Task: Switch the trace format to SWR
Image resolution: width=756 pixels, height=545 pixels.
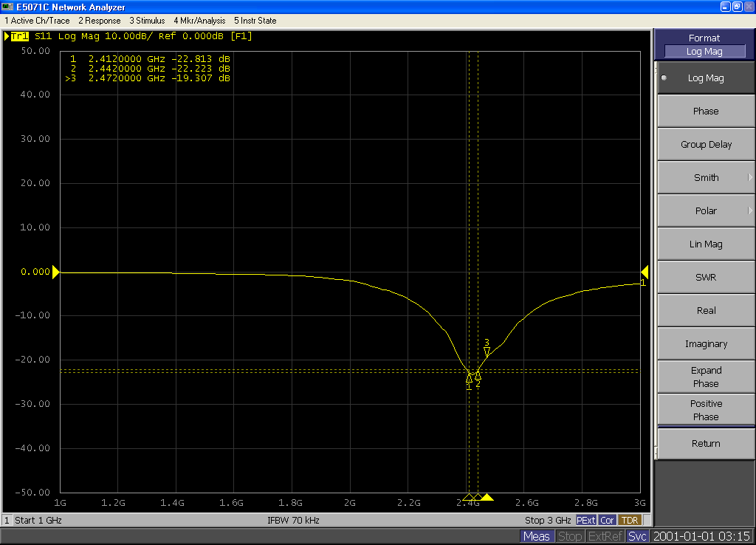Action: tap(704, 276)
